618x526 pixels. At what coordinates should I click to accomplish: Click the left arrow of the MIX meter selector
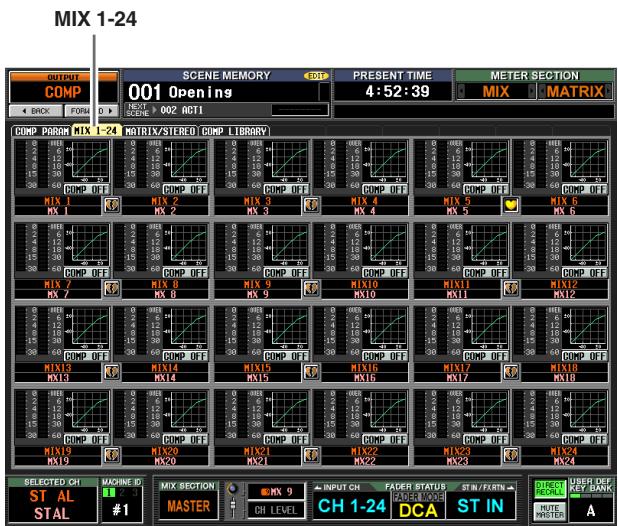461,91
